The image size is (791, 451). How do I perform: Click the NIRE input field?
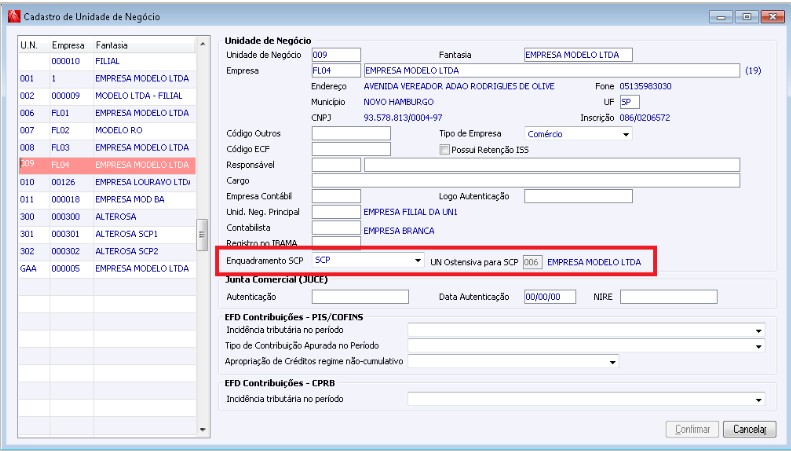pos(668,297)
